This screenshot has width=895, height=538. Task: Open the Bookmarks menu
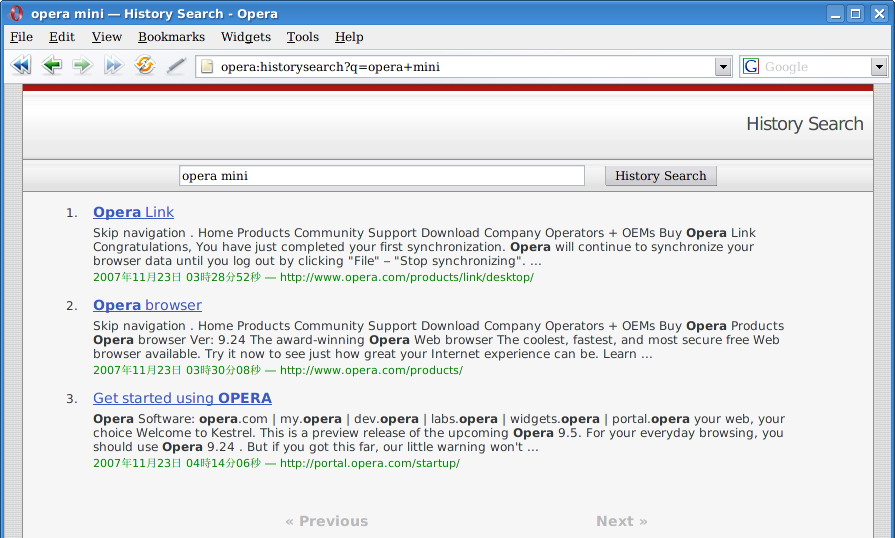coord(171,37)
